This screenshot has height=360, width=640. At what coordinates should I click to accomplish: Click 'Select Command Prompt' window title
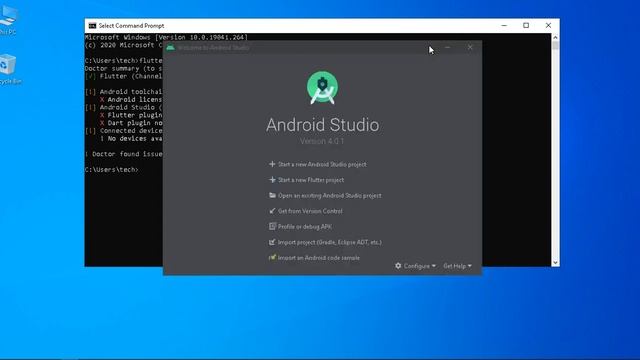[131, 26]
